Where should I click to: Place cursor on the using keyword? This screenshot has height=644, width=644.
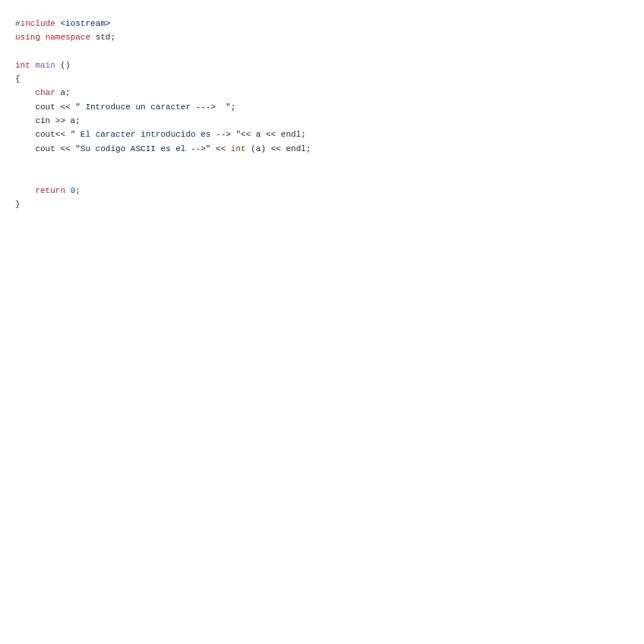pyautogui.click(x=27, y=37)
